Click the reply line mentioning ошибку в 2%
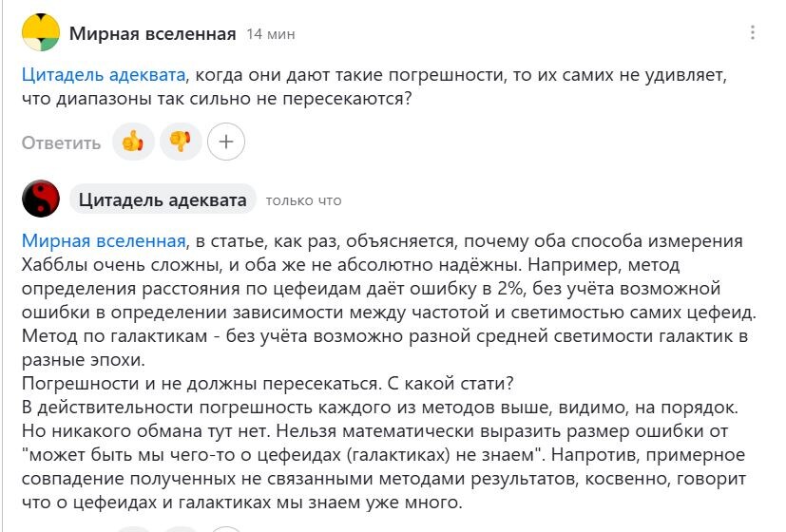This screenshot has height=532, width=786. 371,289
